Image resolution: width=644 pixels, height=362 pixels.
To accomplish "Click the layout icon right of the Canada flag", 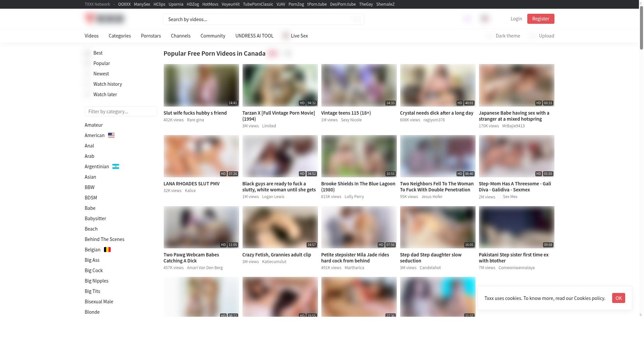I will click(287, 54).
